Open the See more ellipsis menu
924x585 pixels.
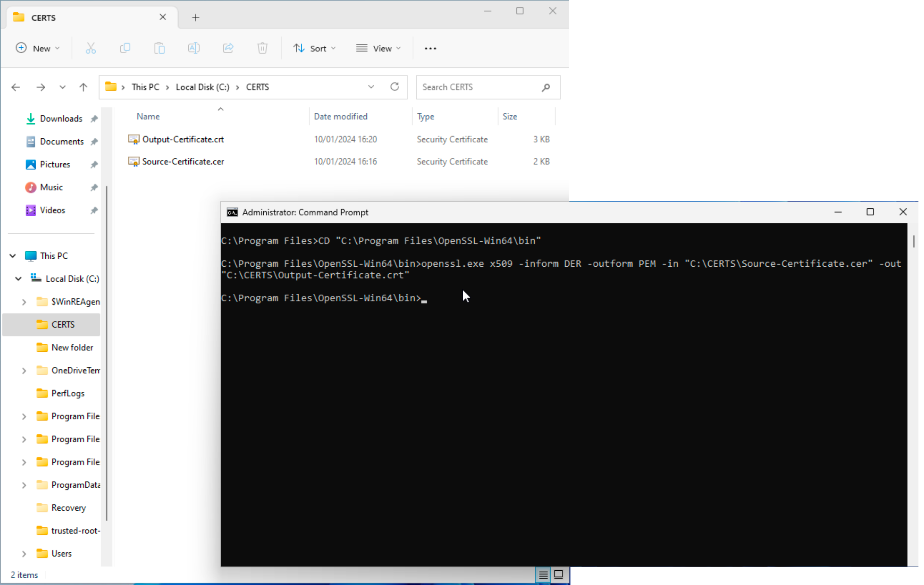point(430,48)
